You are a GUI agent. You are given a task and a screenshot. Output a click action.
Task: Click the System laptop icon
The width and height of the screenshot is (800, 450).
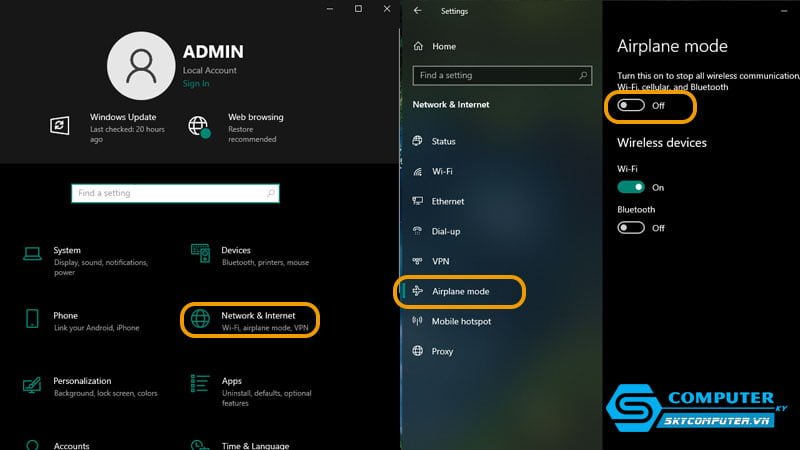coord(32,253)
